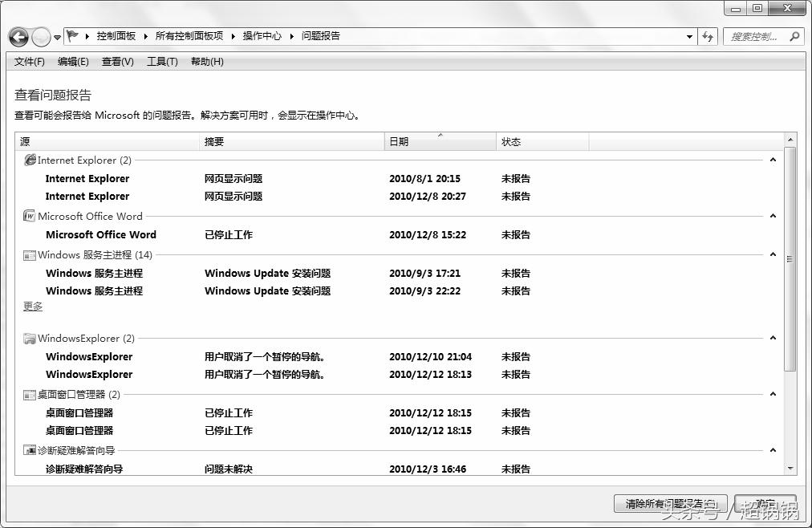
Task: Click the Internet Explorer group icon
Action: pyautogui.click(x=30, y=160)
